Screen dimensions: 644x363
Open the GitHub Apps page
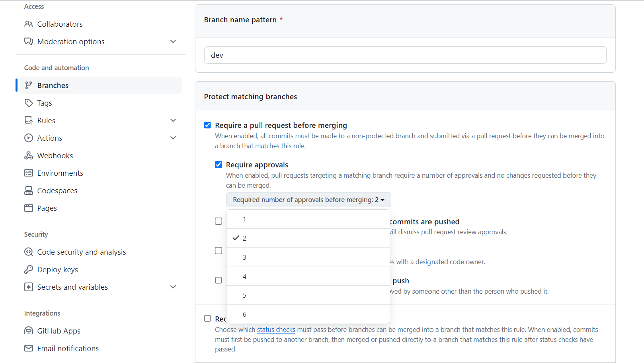(59, 331)
